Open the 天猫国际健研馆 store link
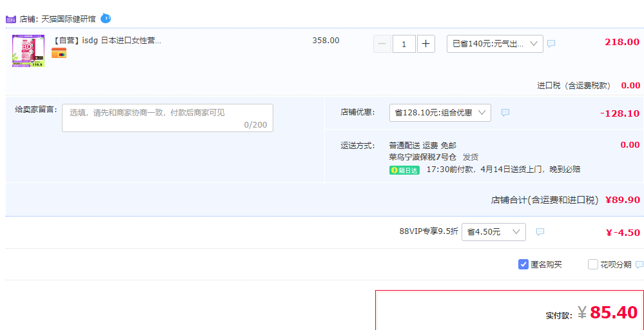Viewport: 644px width, 330px height. pos(68,19)
